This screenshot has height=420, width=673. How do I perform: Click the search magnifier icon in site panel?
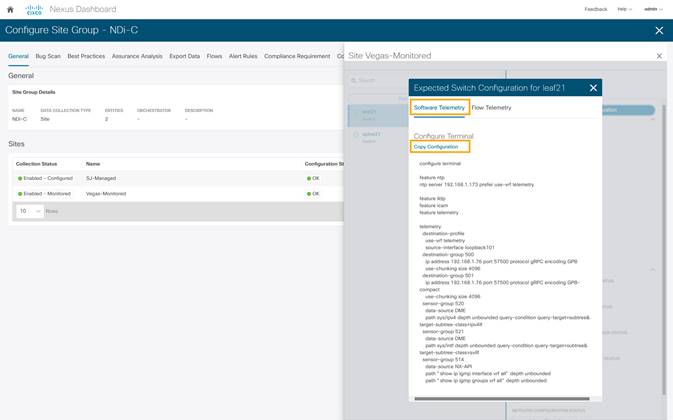point(354,80)
